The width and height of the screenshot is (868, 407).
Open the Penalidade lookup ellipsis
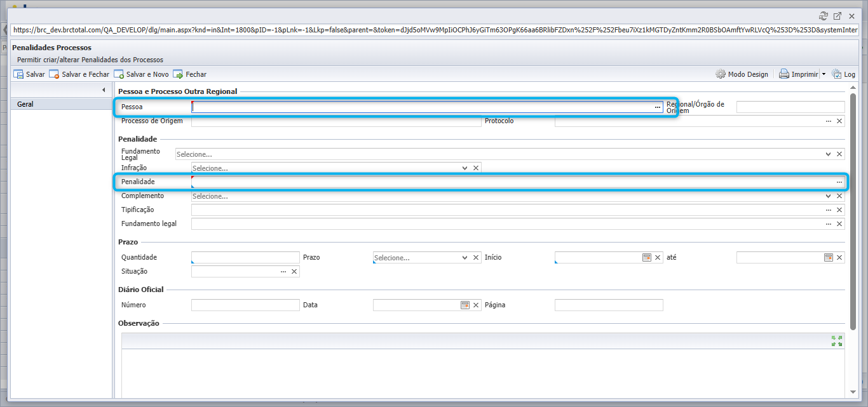839,182
